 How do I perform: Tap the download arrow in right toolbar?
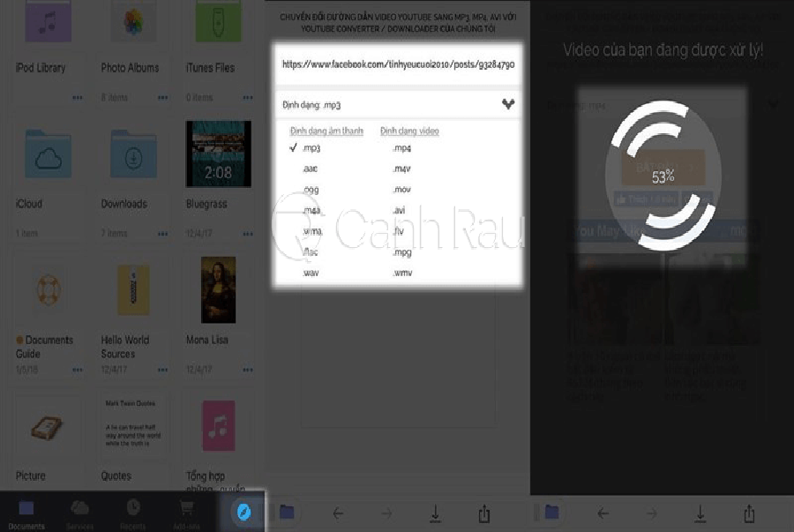coord(700,513)
